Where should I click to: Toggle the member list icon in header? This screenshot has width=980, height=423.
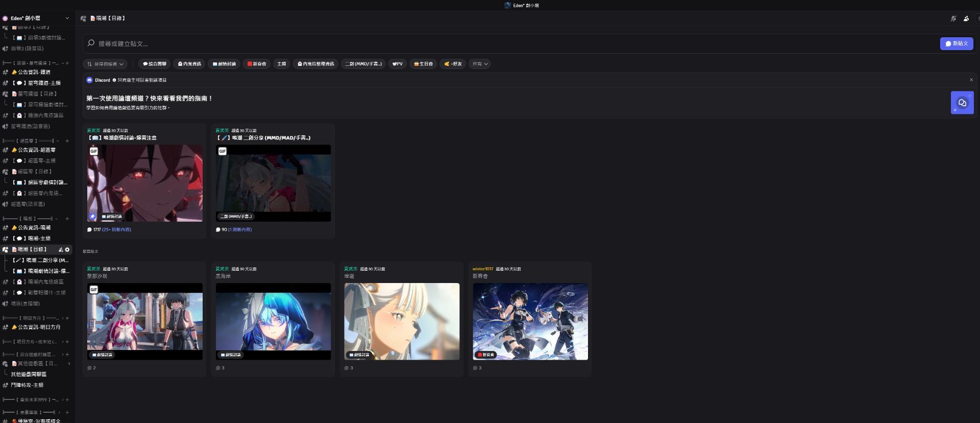966,18
